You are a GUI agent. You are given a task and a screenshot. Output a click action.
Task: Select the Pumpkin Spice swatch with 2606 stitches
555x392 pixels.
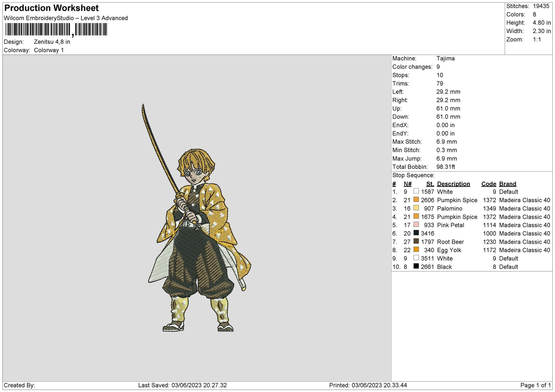click(416, 200)
